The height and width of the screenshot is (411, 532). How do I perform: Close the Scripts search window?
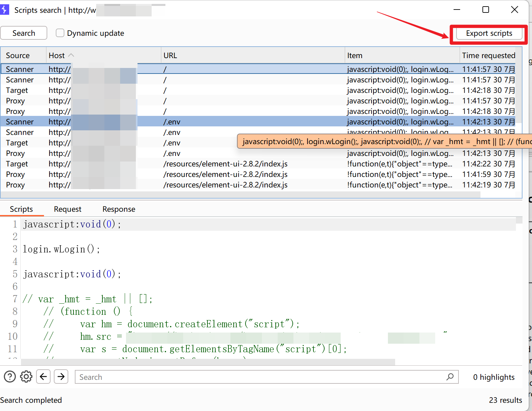point(515,10)
